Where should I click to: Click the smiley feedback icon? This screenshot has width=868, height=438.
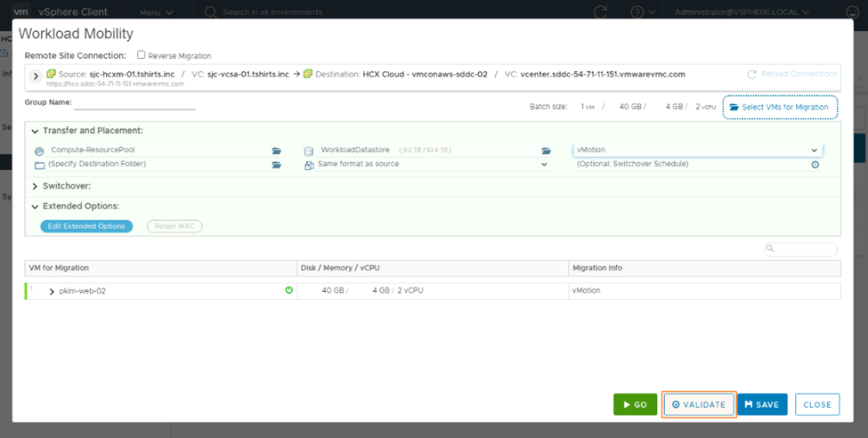pyautogui.click(x=853, y=12)
